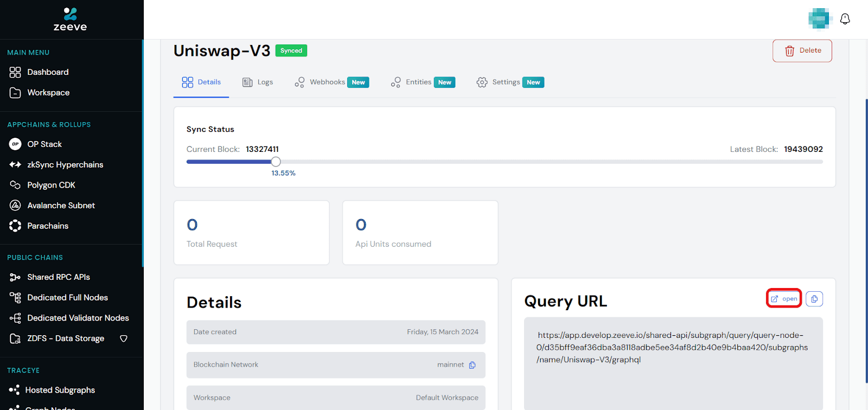The height and width of the screenshot is (410, 868).
Task: Click the Details tab grid icon
Action: 188,82
